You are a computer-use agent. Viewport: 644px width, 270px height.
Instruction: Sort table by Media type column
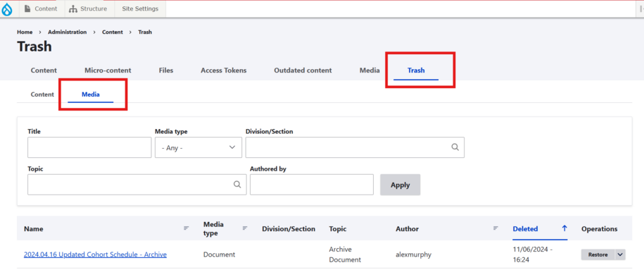coord(213,229)
